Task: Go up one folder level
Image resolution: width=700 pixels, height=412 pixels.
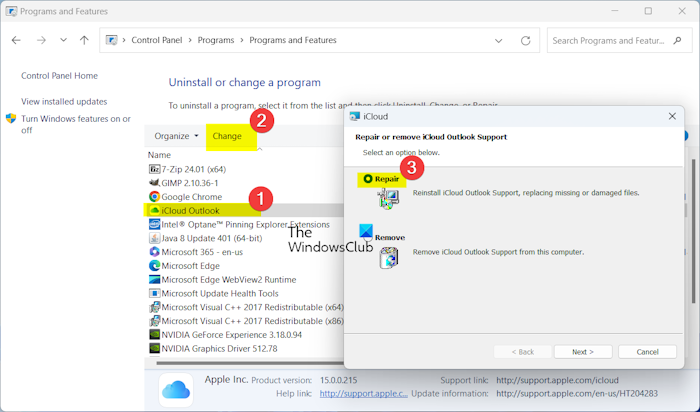Action: (x=84, y=40)
